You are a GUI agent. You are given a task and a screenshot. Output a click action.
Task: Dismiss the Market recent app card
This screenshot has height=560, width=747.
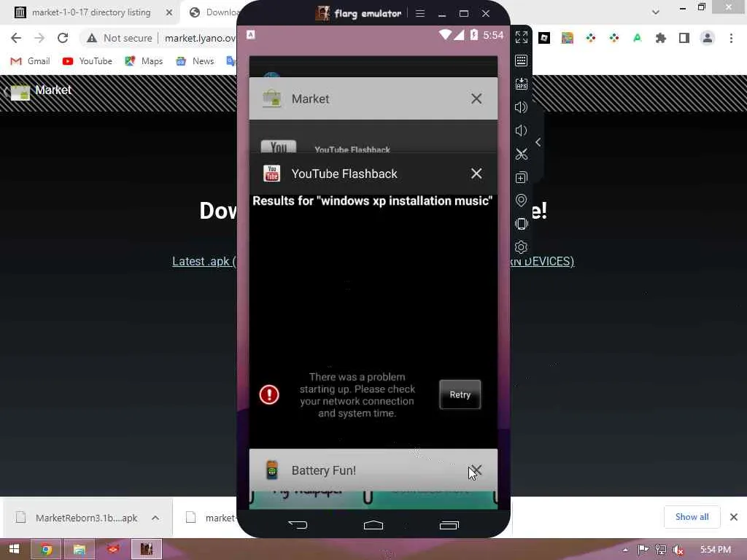pos(476,98)
